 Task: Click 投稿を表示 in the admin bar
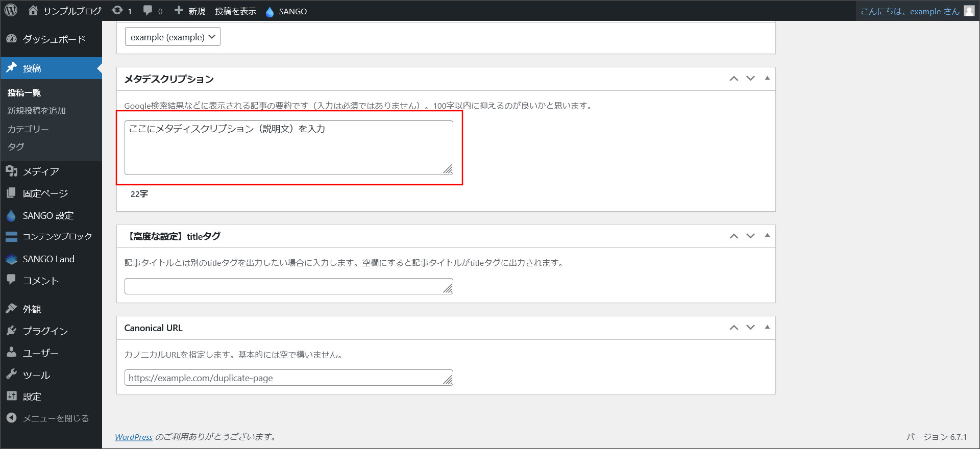click(x=235, y=11)
